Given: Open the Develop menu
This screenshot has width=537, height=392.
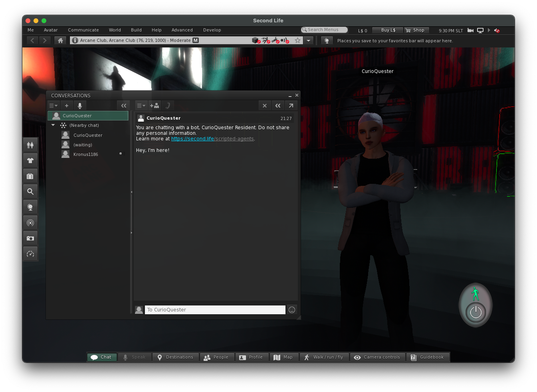Looking at the screenshot, I should point(212,30).
